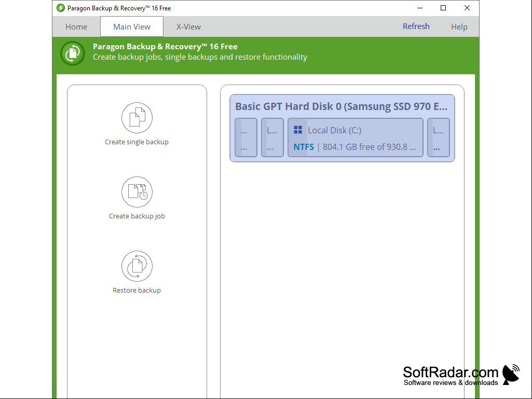Screen dimensions: 532x399
Task: Click the Paragon logo in the green banner
Action: click(x=73, y=53)
